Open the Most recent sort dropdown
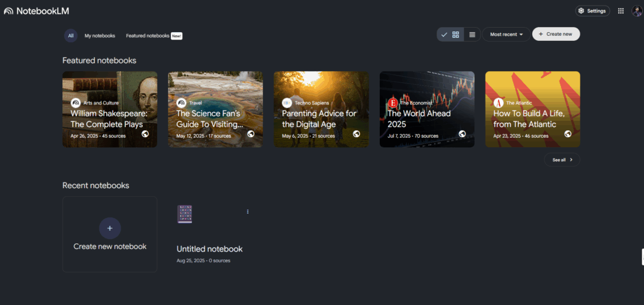The image size is (644, 305). click(x=506, y=35)
